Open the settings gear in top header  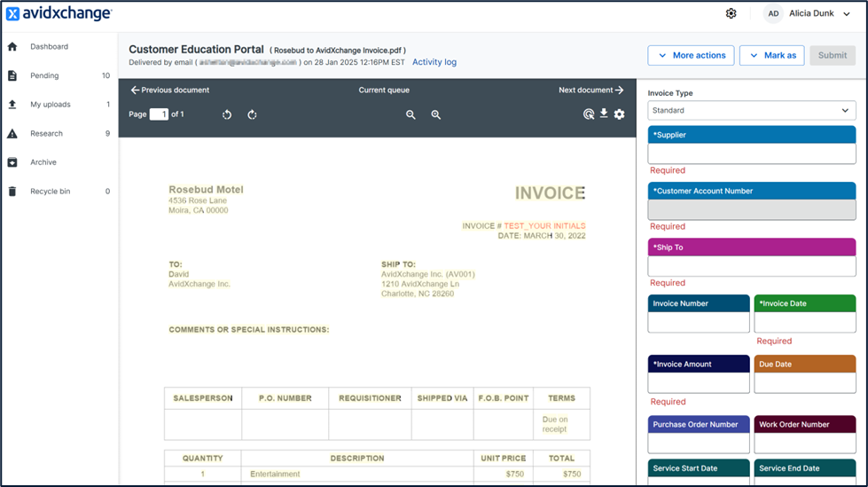pyautogui.click(x=731, y=13)
